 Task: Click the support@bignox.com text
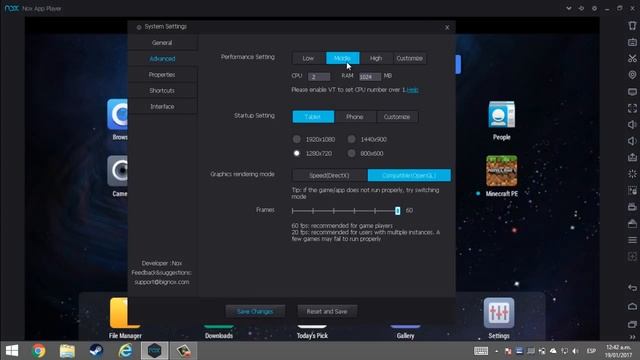coord(162,282)
